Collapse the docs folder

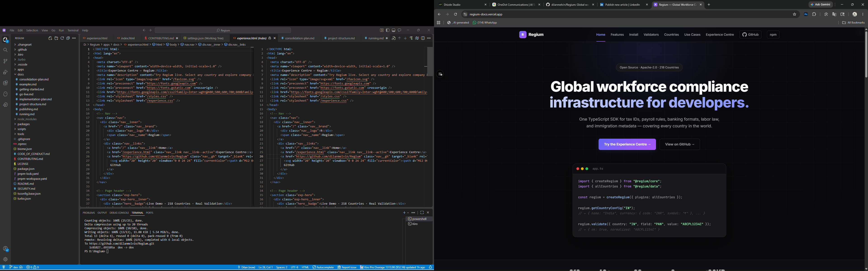coord(21,74)
